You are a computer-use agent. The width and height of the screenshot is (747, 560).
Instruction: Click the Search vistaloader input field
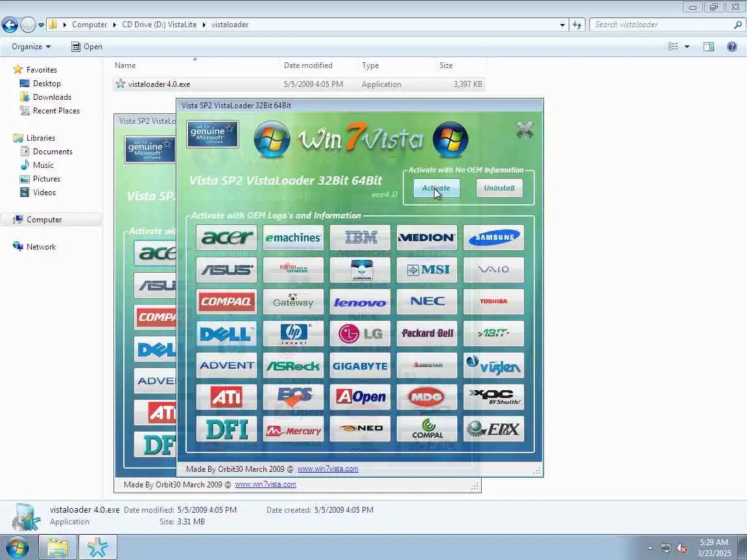662,25
